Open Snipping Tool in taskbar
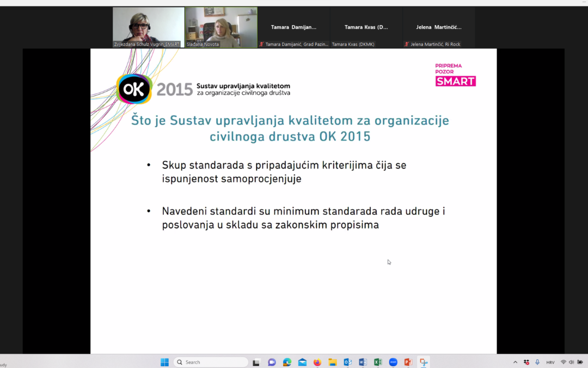 (x=423, y=362)
